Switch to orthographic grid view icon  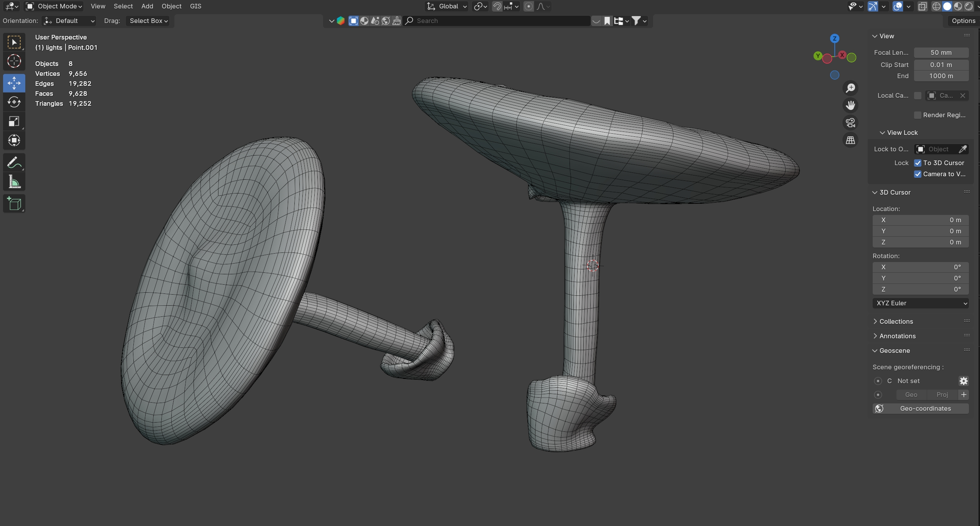pyautogui.click(x=850, y=140)
